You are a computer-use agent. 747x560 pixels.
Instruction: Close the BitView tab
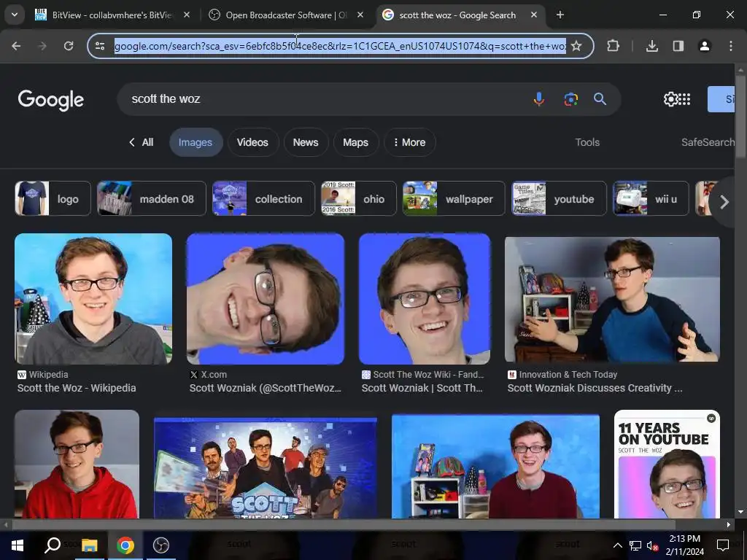pos(187,15)
